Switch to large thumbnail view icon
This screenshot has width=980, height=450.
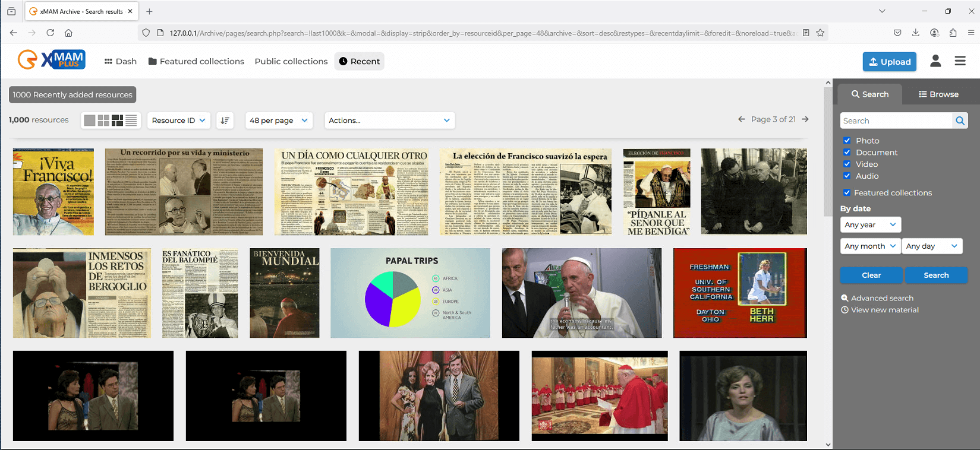coord(90,121)
